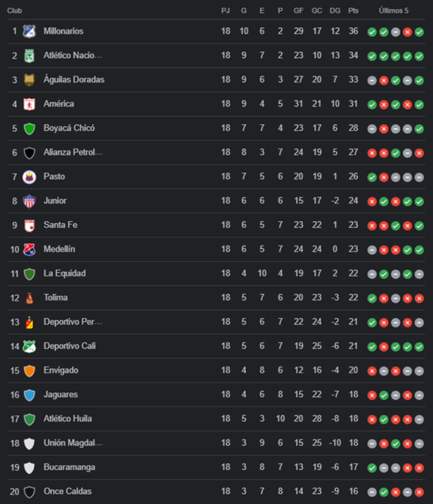This screenshot has width=433, height=504.
Task: Open the Boyacá Chicó team link
Action: click(69, 128)
